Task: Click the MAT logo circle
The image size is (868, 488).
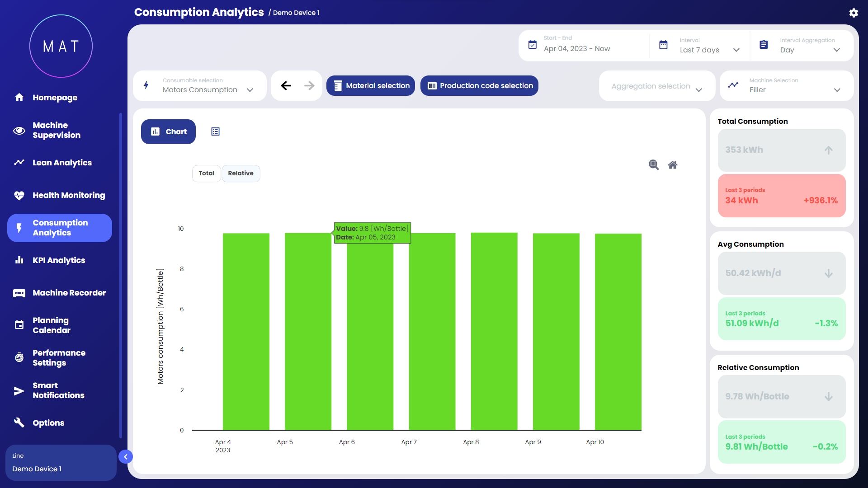Action: tap(61, 46)
